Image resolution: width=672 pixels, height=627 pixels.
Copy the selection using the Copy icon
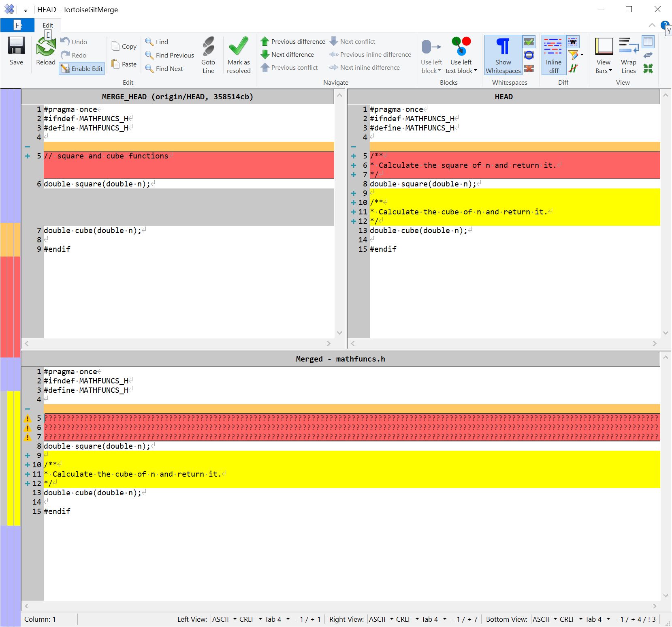click(124, 46)
